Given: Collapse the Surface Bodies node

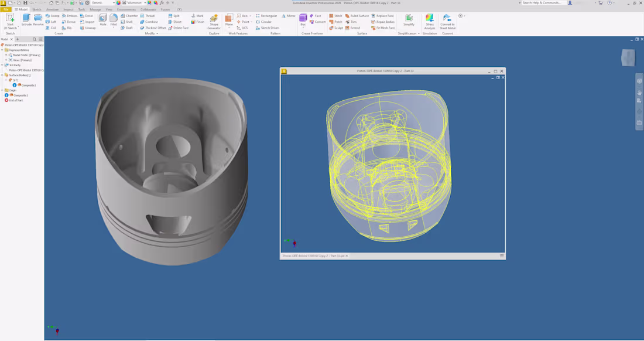Looking at the screenshot, I should coord(4,76).
